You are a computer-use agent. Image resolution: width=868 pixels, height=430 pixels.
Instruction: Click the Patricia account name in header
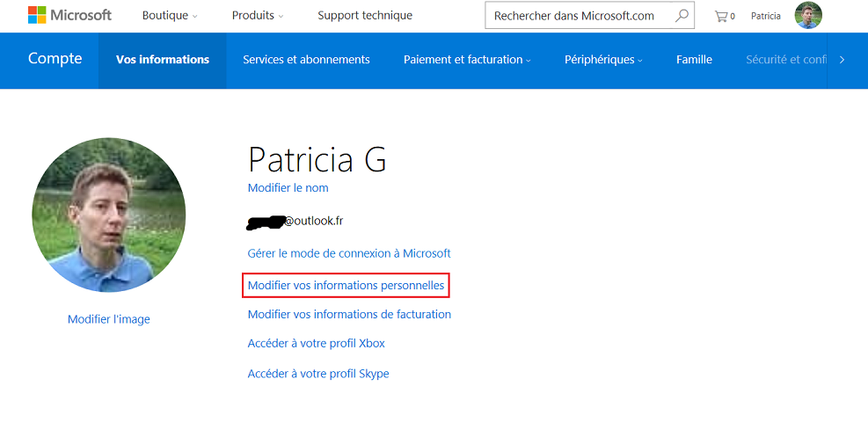coord(766,16)
